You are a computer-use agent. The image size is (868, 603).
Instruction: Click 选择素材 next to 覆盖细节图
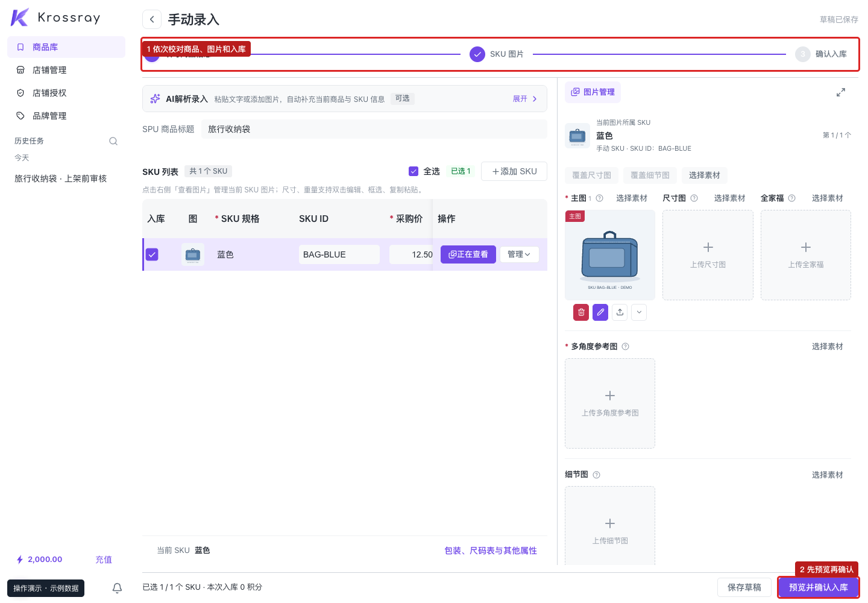click(x=705, y=175)
